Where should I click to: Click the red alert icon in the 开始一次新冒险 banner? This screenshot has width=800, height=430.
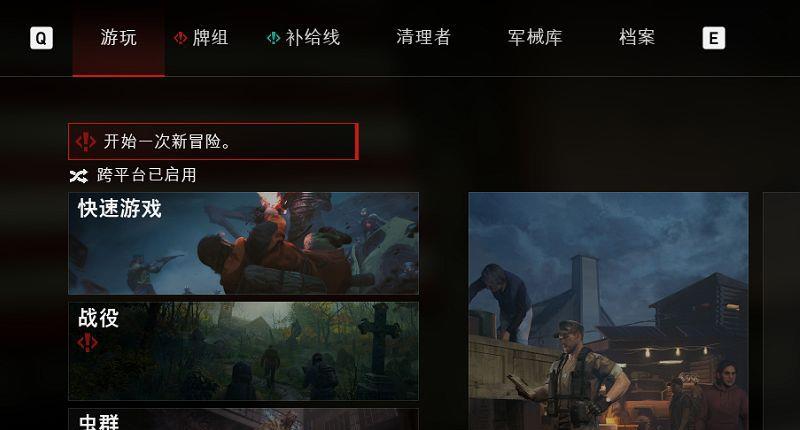click(x=86, y=142)
